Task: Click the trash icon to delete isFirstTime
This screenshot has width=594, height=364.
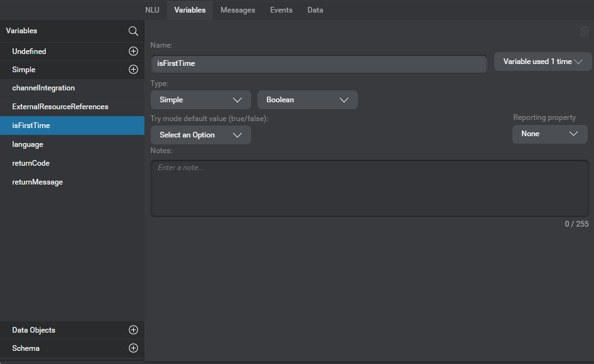Action: [x=584, y=31]
